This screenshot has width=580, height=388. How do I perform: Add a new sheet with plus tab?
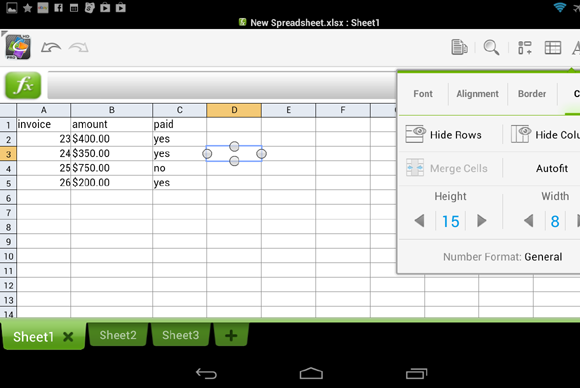coord(231,335)
